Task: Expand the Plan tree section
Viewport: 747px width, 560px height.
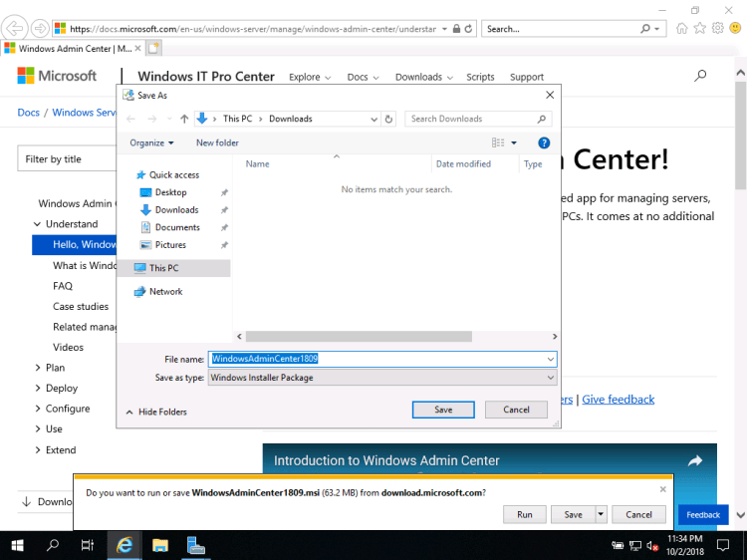Action: (x=37, y=368)
